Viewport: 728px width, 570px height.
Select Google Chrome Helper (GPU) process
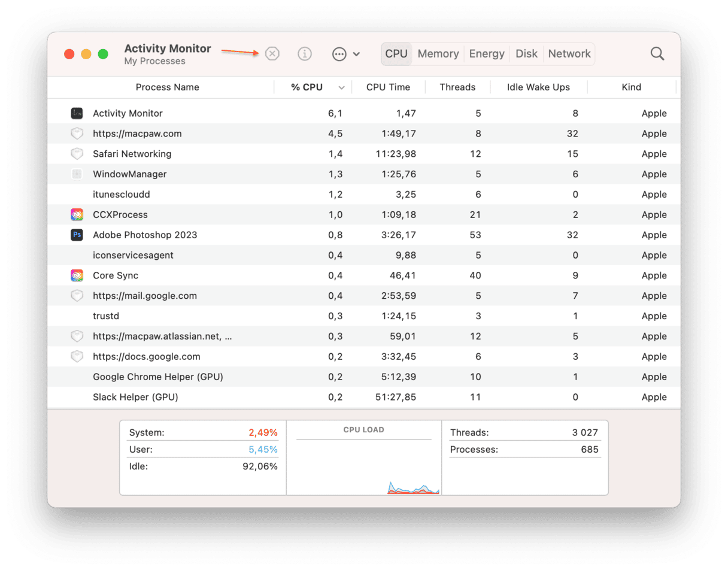click(x=364, y=377)
